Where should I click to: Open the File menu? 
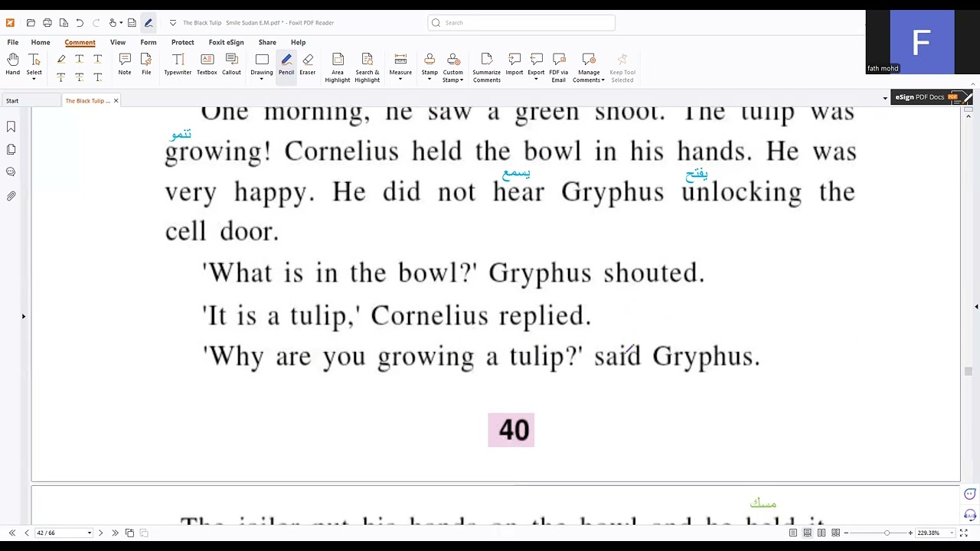(x=13, y=42)
